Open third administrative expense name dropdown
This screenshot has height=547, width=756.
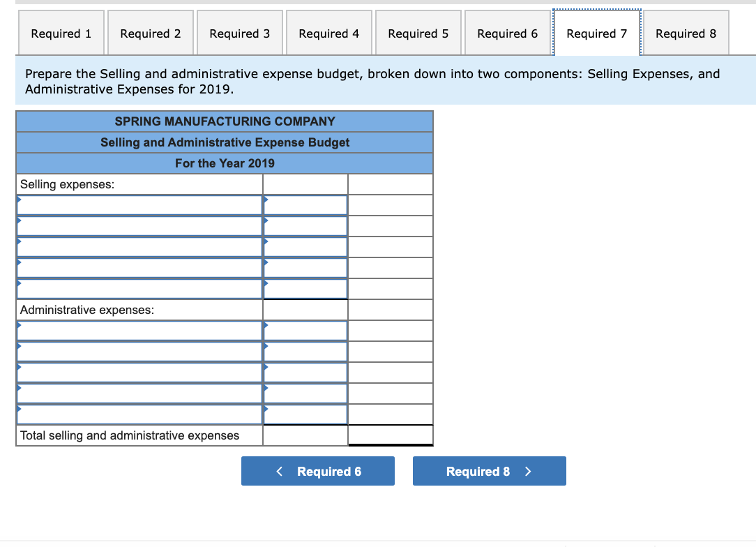click(x=139, y=373)
